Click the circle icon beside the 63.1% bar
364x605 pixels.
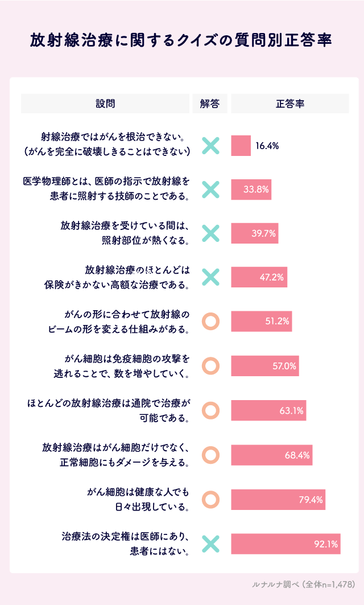click(x=210, y=410)
